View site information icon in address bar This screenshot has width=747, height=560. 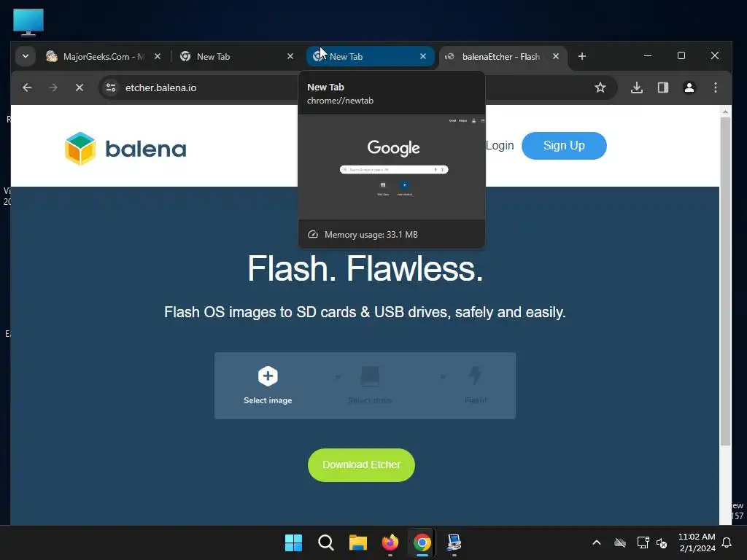(111, 87)
